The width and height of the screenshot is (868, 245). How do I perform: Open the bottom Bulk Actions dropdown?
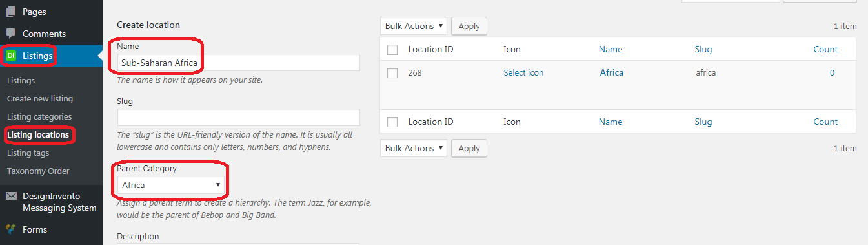pyautogui.click(x=414, y=148)
